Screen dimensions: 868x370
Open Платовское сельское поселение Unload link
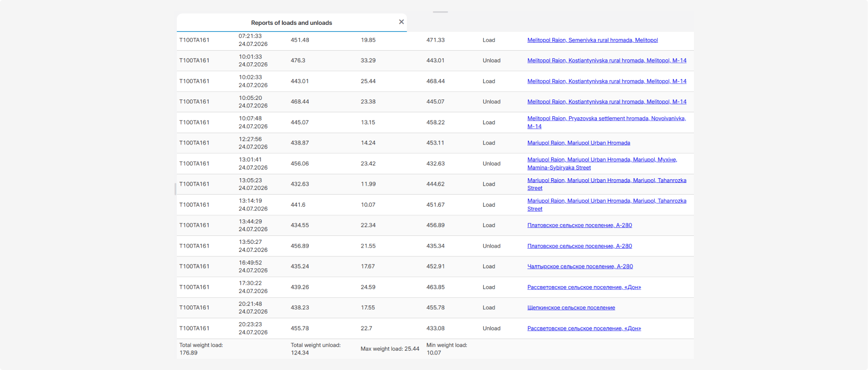[579, 246]
